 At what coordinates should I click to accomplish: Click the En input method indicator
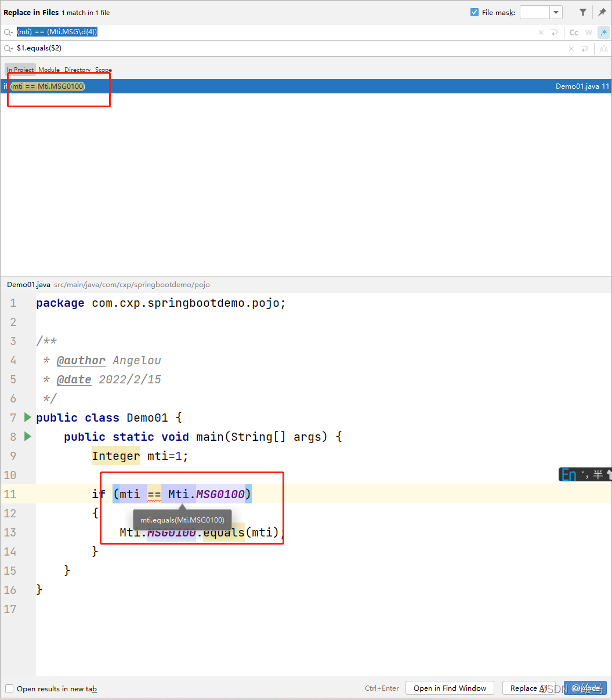pos(568,475)
